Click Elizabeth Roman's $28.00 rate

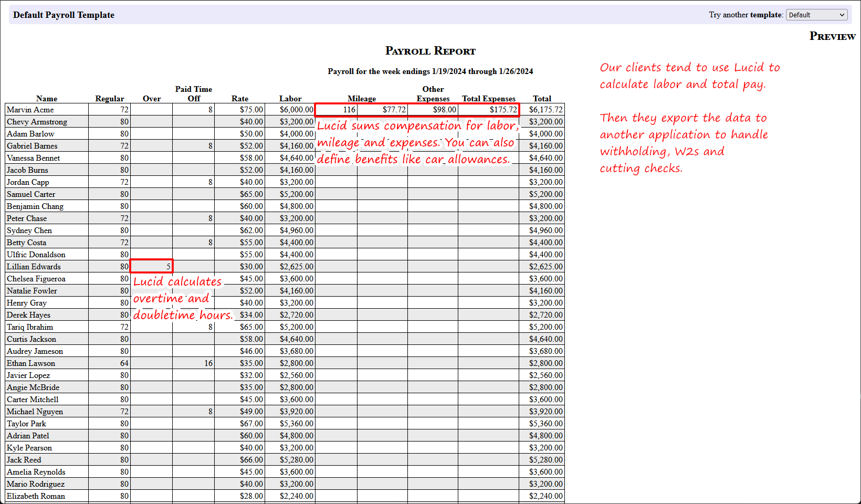240,496
